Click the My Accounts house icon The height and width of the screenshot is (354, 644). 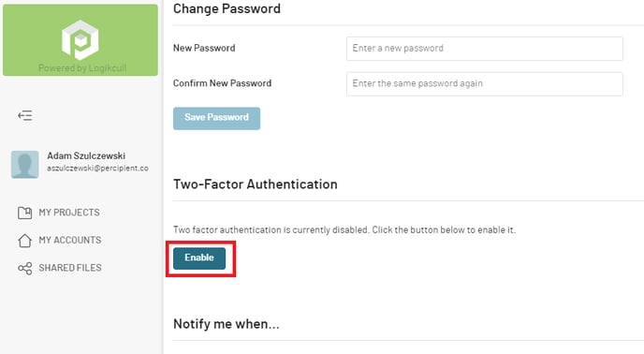(x=24, y=240)
